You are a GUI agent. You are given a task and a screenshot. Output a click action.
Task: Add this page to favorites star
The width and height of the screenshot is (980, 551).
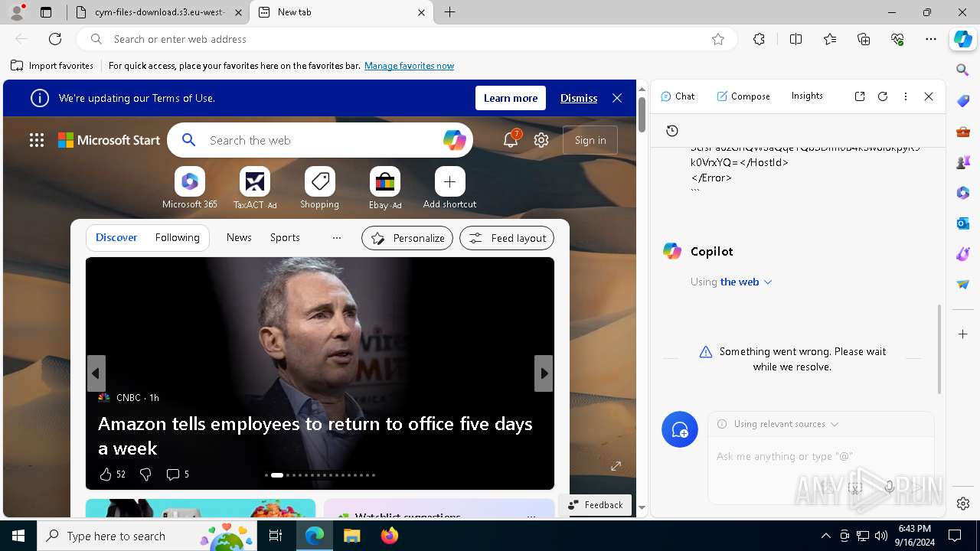point(718,39)
